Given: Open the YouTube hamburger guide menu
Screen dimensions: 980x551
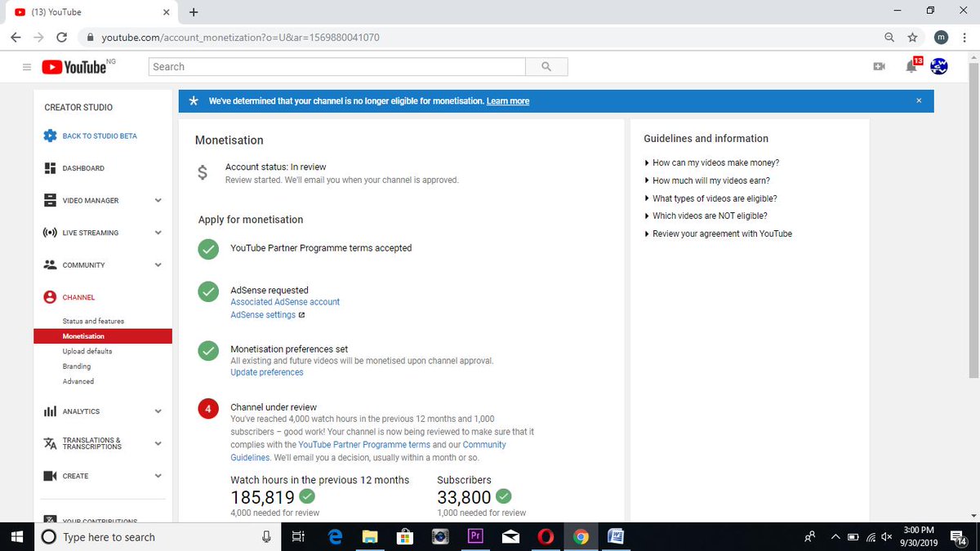Looking at the screenshot, I should coord(27,67).
